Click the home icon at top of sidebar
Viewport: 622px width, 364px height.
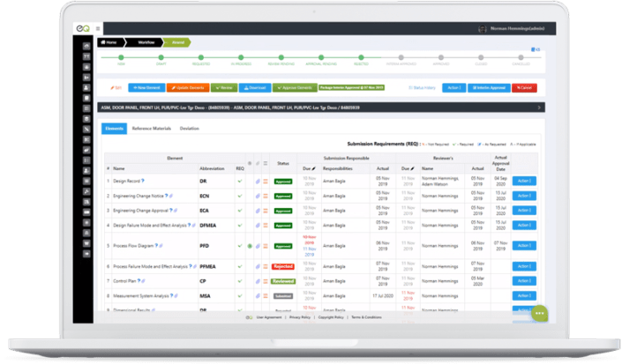coord(86,47)
